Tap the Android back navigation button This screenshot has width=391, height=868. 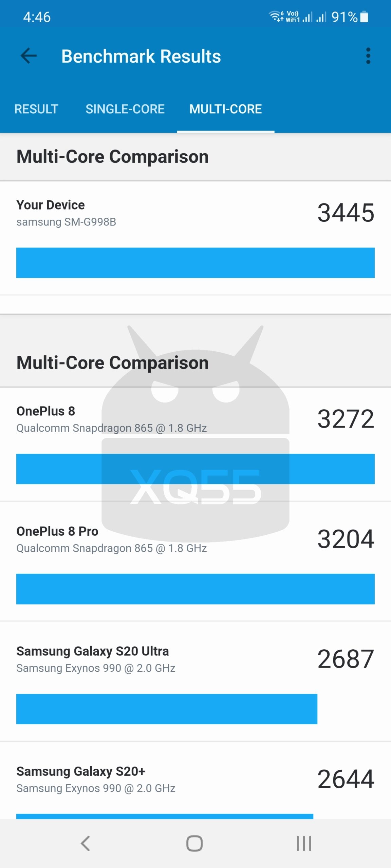pyautogui.click(x=86, y=843)
